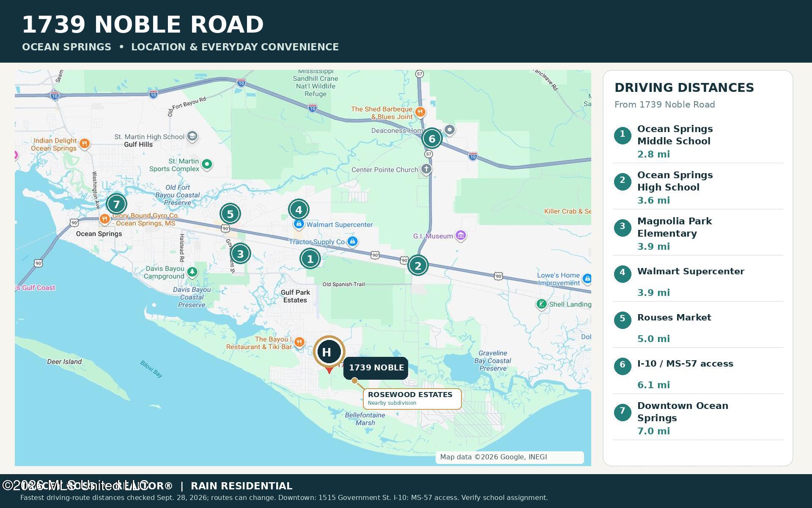Click Shell Landing golf pin

click(541, 304)
